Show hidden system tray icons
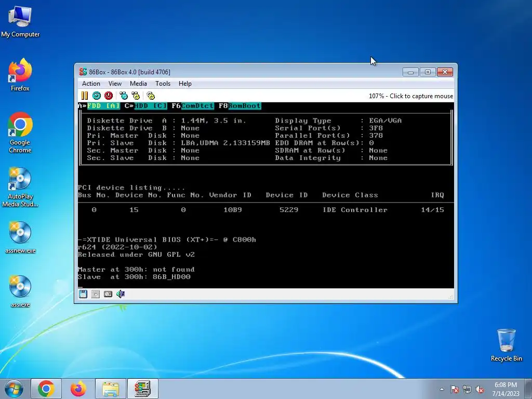The height and width of the screenshot is (399, 532). [442, 389]
